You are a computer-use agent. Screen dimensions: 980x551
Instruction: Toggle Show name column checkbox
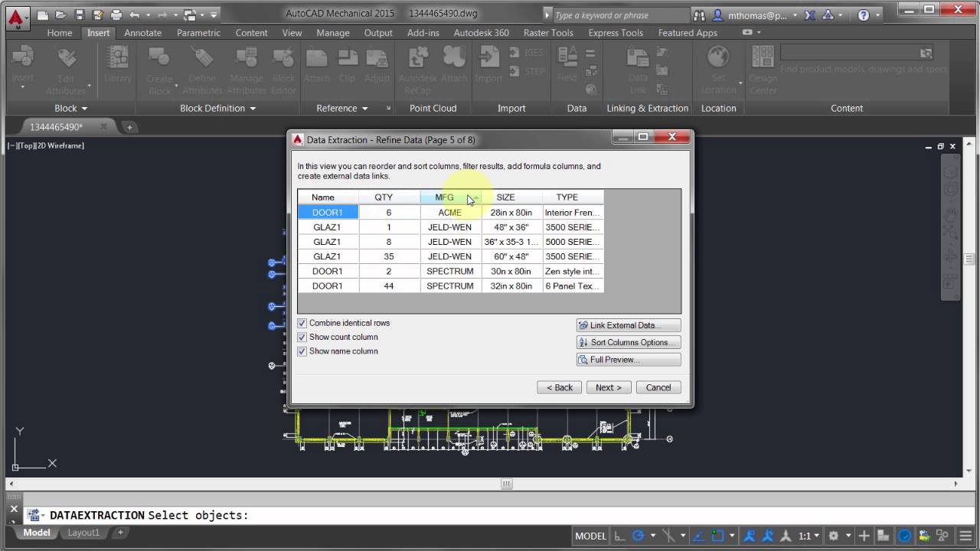(x=302, y=351)
